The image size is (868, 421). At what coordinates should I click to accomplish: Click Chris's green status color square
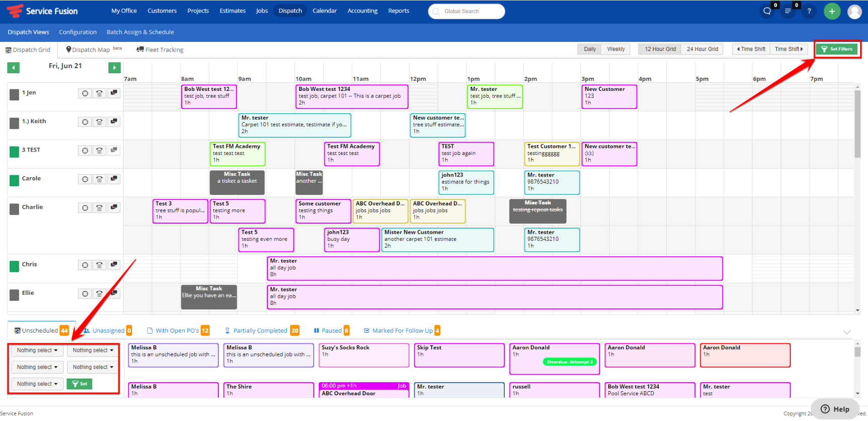15,266
